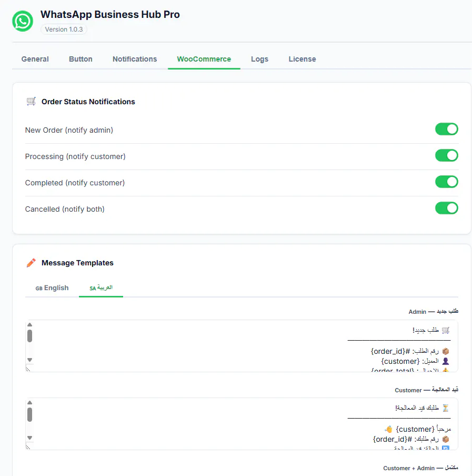472x476 pixels.
Task: Click the Customer + Admin completed template label
Action: [x=420, y=468]
